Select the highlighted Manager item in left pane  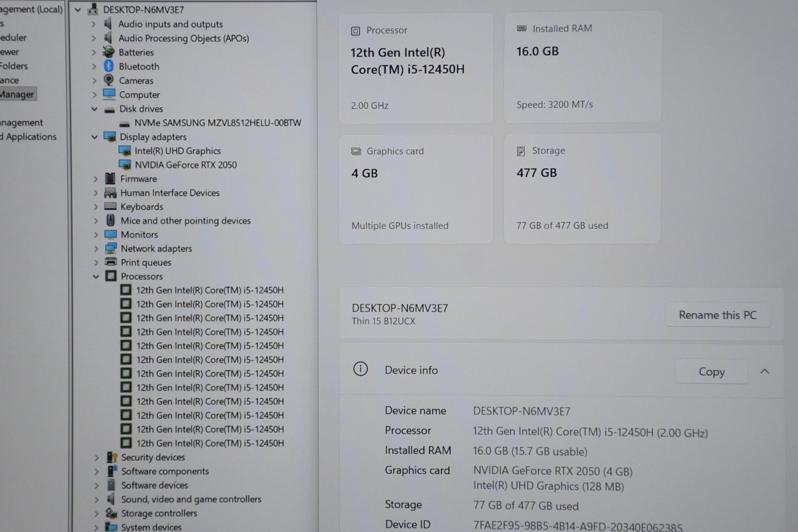point(17,94)
